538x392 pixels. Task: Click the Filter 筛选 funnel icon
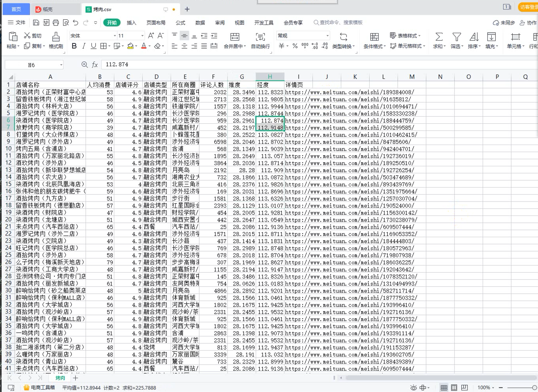(456, 37)
